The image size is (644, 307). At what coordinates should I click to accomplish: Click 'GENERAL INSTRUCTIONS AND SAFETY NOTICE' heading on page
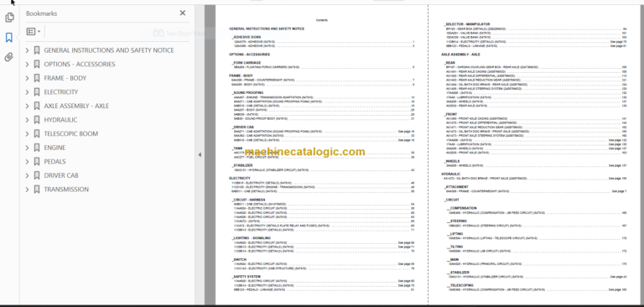[x=267, y=29]
